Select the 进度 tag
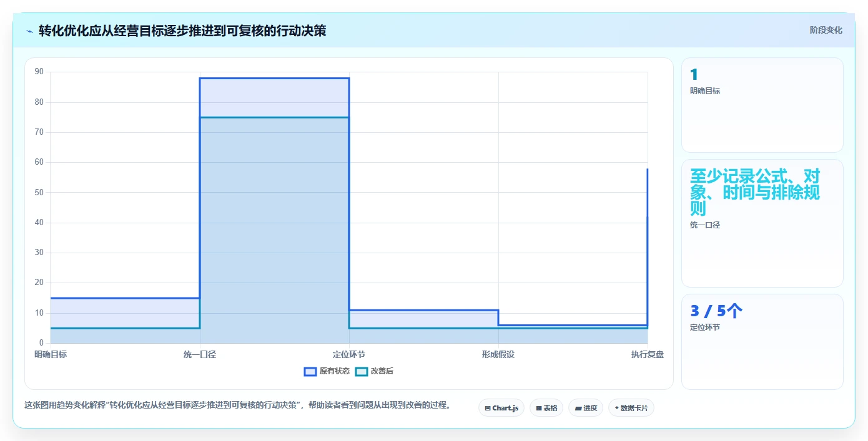Image resolution: width=868 pixels, height=441 pixels. (586, 408)
